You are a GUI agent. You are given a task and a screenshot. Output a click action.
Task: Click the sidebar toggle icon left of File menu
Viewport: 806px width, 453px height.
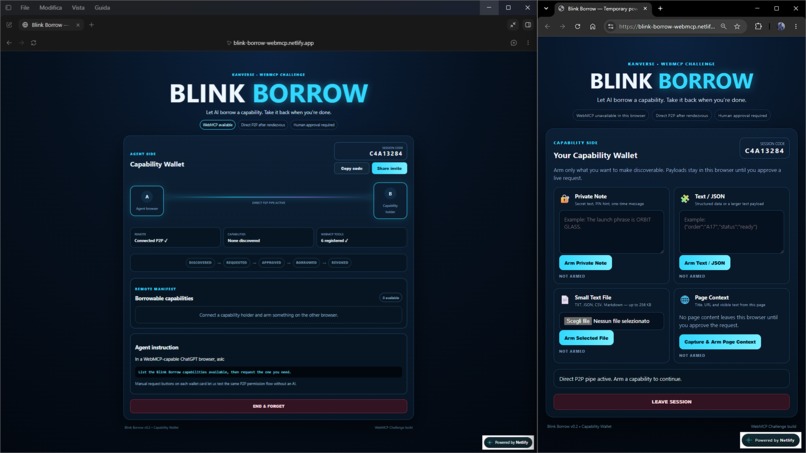[x=8, y=8]
